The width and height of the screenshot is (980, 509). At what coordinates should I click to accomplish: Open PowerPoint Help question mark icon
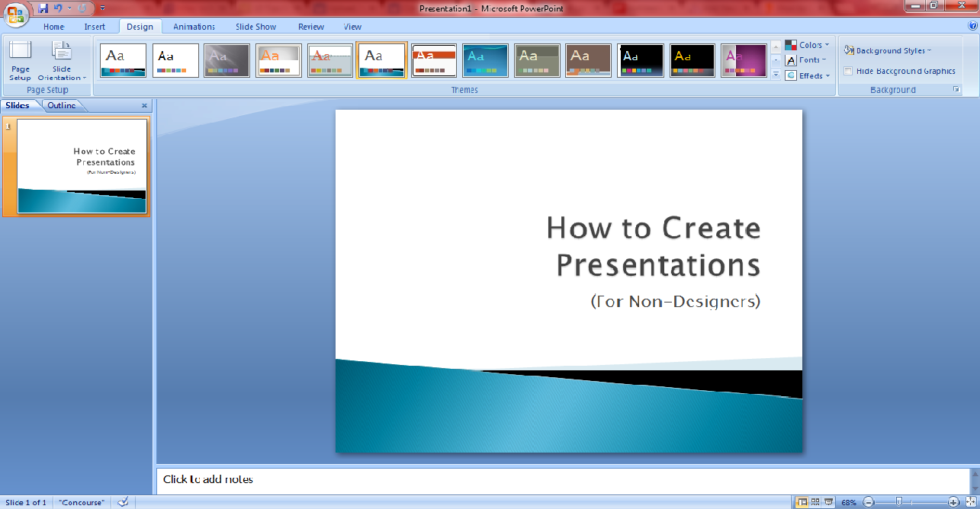click(x=972, y=26)
